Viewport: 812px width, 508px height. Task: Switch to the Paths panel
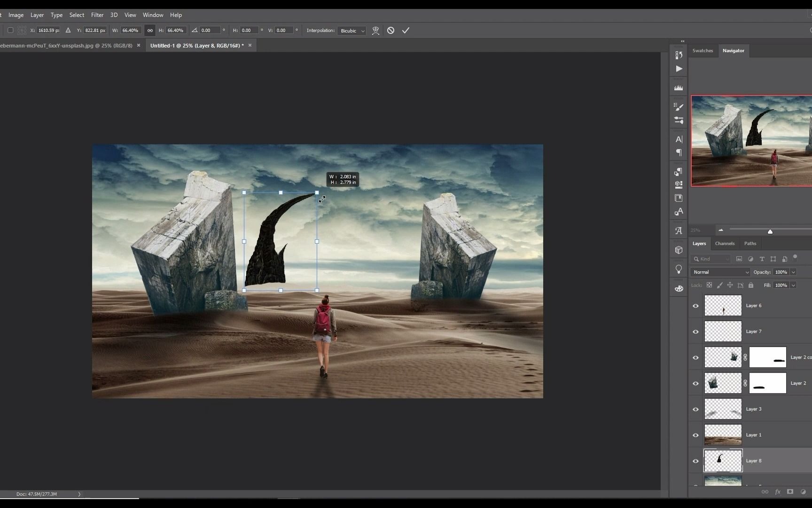click(x=750, y=243)
